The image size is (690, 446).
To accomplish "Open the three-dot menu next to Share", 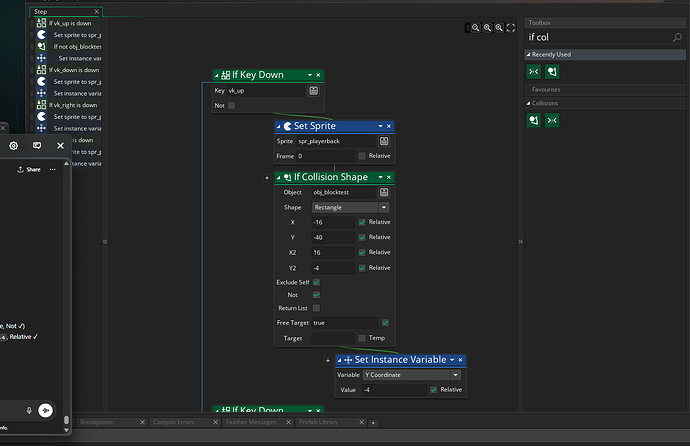I will (x=52, y=169).
